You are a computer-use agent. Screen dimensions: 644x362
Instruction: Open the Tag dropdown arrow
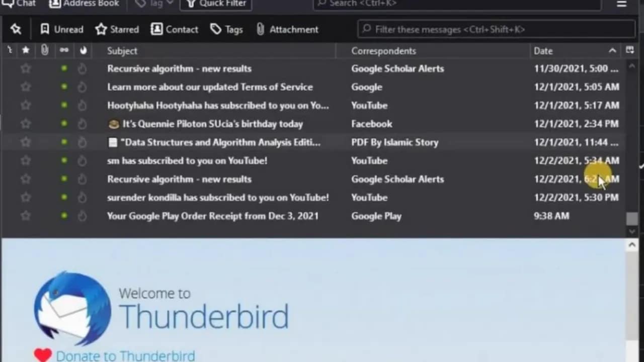pyautogui.click(x=170, y=3)
